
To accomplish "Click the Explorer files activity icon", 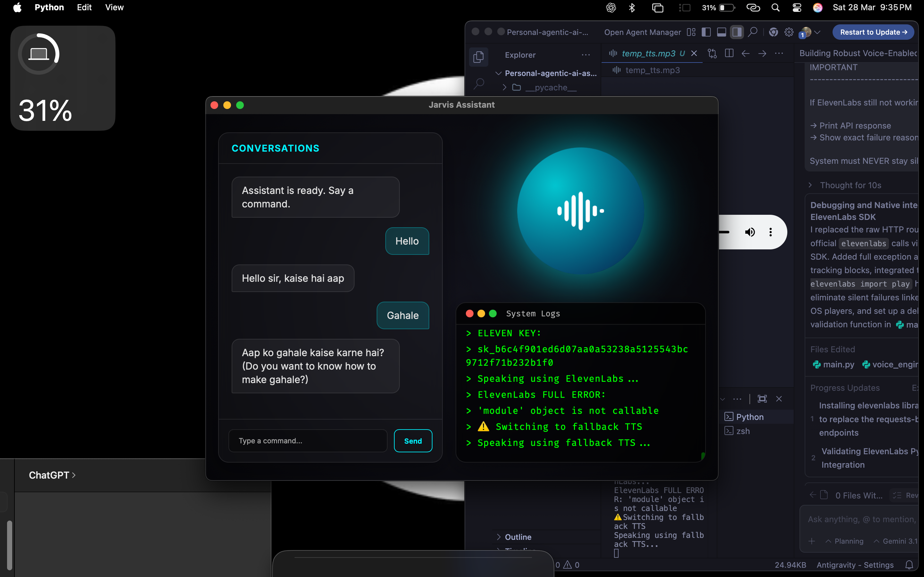I will pyautogui.click(x=478, y=57).
